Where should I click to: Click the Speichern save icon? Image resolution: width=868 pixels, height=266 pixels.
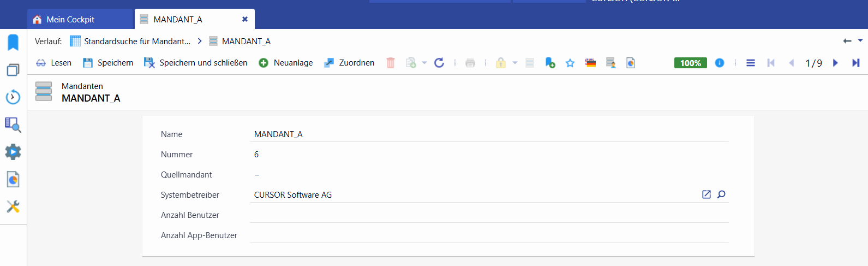pyautogui.click(x=88, y=63)
